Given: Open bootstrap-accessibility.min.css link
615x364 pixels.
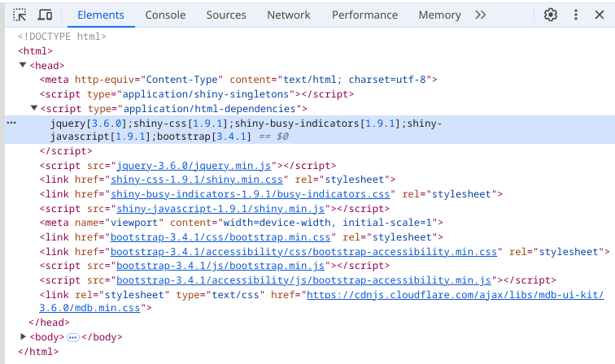Looking at the screenshot, I should coord(304,252).
